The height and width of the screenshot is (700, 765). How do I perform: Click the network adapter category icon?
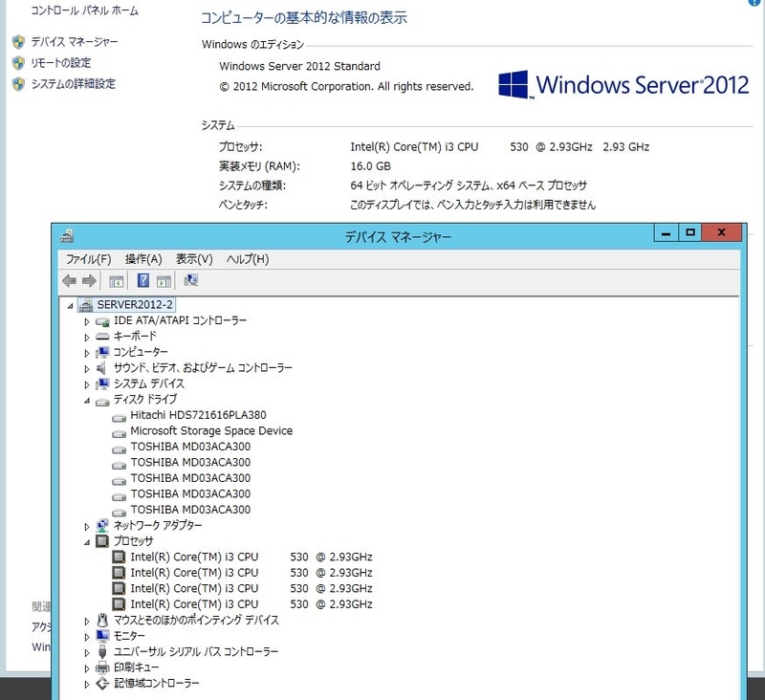coord(102,525)
